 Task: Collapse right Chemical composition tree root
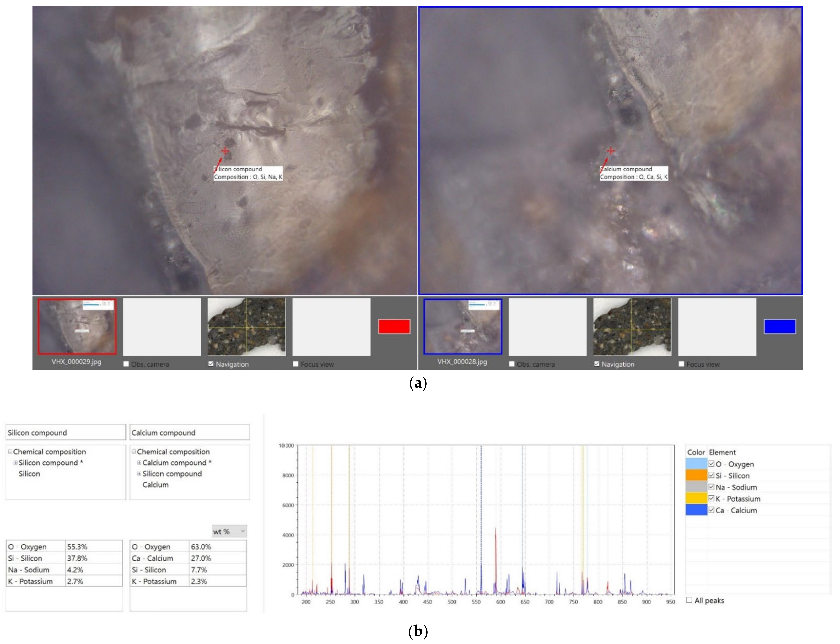pyautogui.click(x=134, y=452)
